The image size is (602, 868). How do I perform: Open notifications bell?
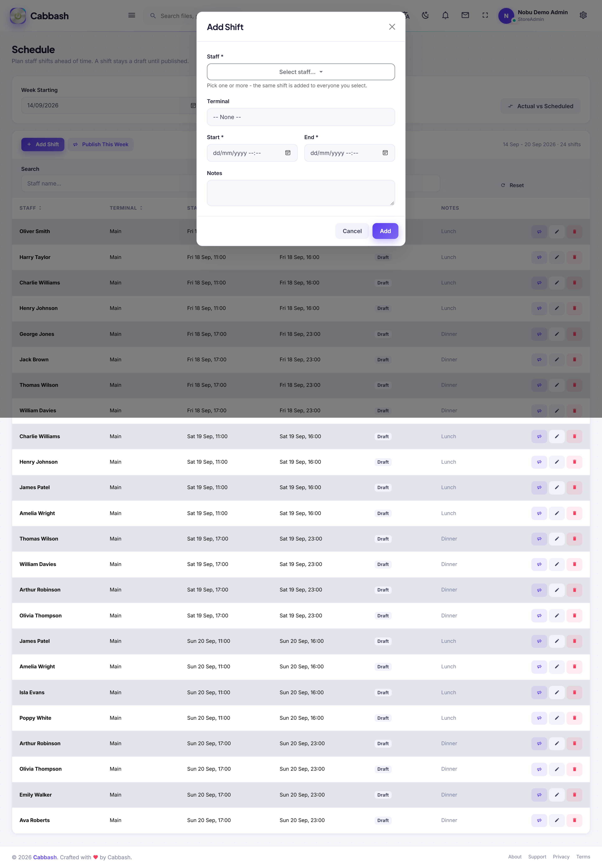[x=445, y=15]
